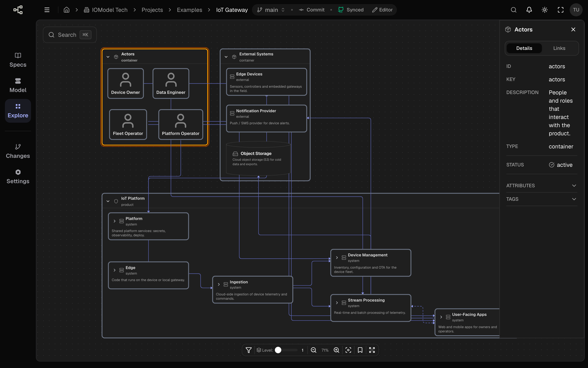588x368 pixels.
Task: Open the diagram filter funnel
Action: coord(248,350)
